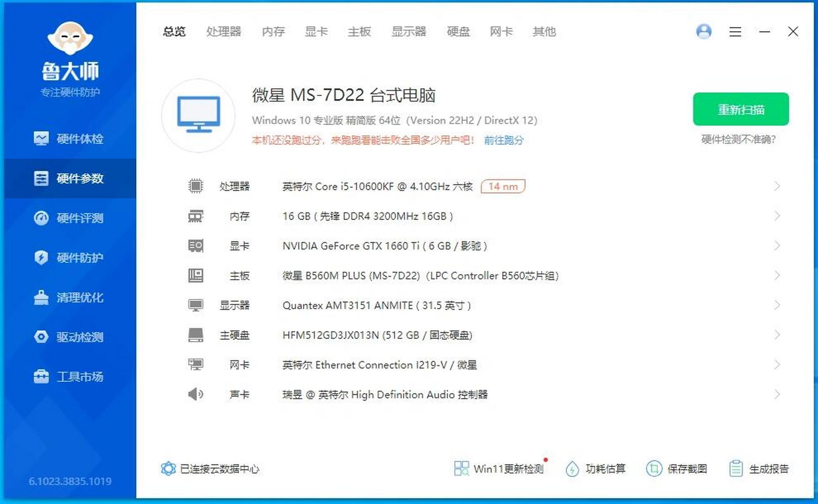Expand the 网卡 row chevron
Image resolution: width=818 pixels, height=504 pixels.
(777, 365)
